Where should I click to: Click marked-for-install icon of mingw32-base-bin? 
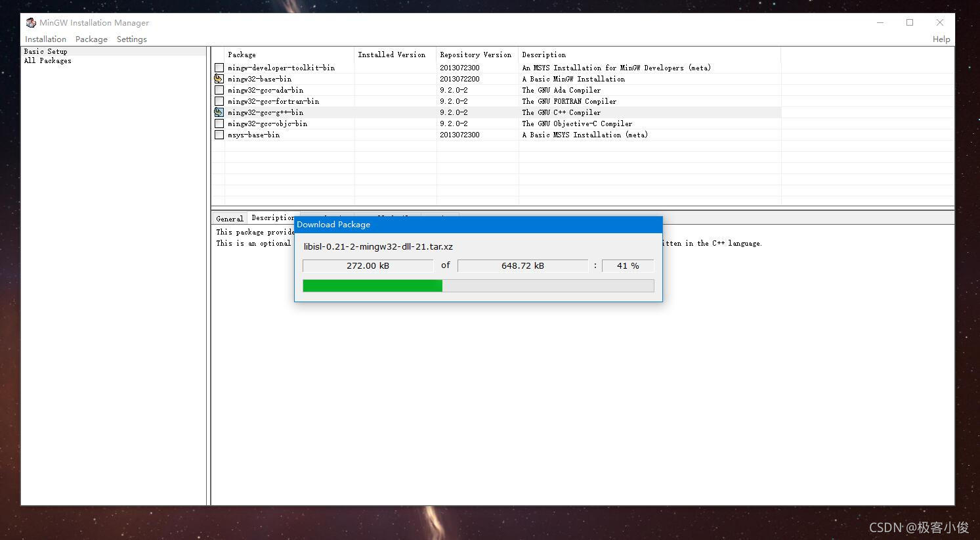click(x=219, y=79)
